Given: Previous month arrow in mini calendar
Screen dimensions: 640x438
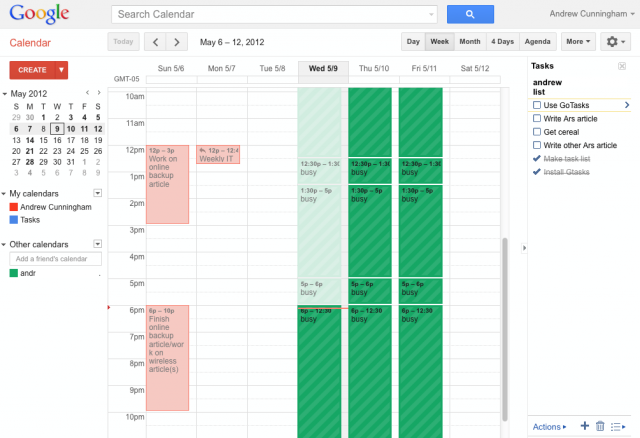Looking at the screenshot, I should coord(87,93).
